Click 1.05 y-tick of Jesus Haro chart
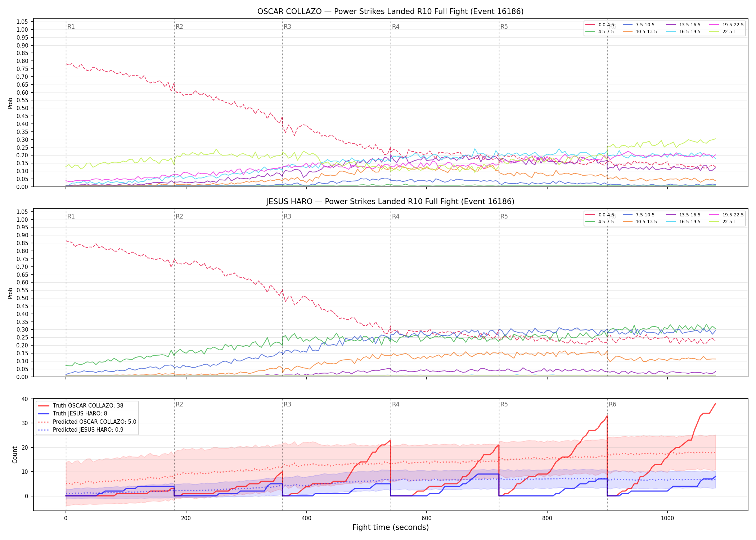 coord(22,212)
